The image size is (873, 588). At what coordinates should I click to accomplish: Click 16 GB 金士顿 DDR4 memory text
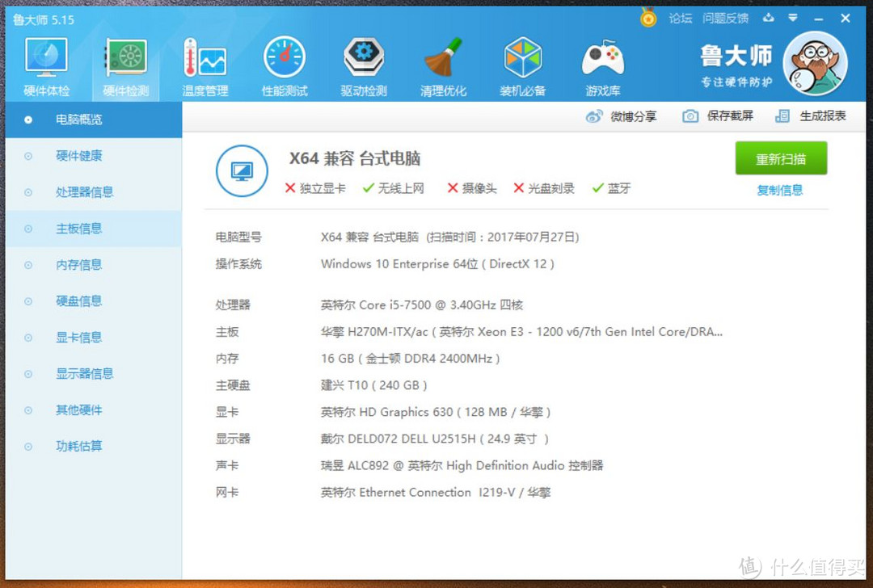tap(411, 359)
